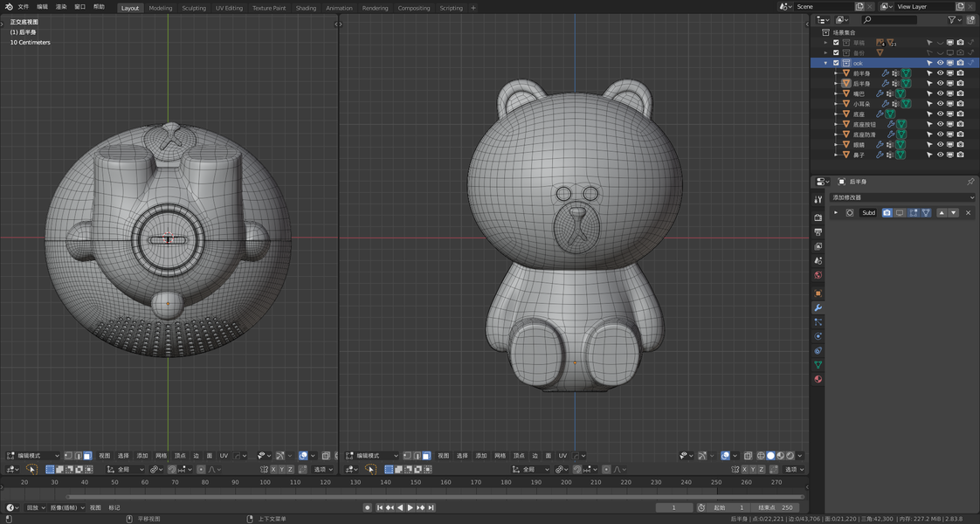Move the Subd modifier up
This screenshot has height=524, width=980.
click(942, 213)
